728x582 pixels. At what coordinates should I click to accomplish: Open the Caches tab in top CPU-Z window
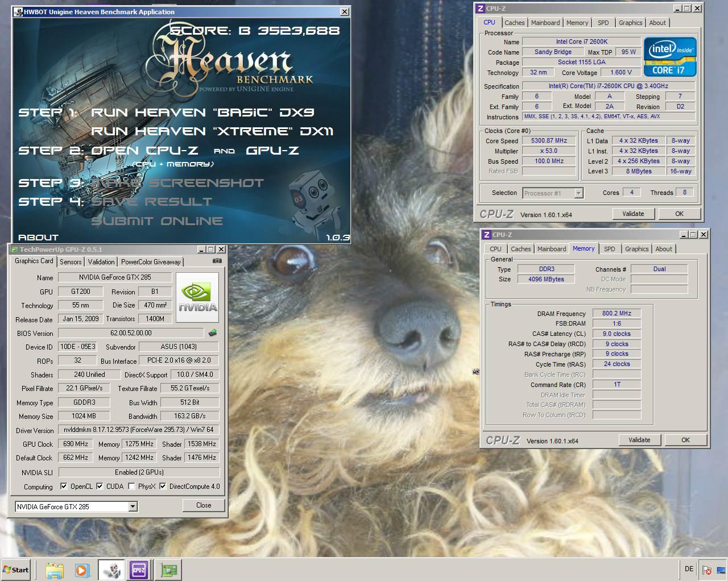(515, 23)
